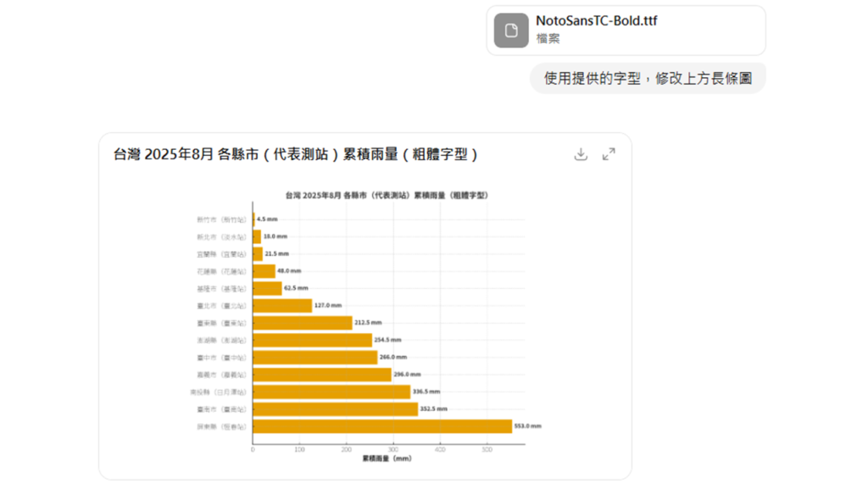Click the 48.0 mm bar for 花蓮縣
The width and height of the screenshot is (868, 489).
(x=264, y=271)
